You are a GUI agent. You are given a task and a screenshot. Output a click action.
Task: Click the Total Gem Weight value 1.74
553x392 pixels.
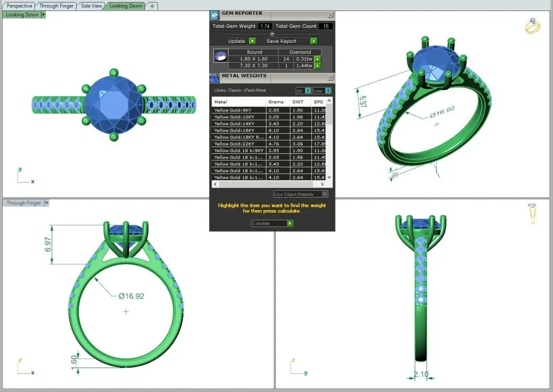tap(265, 26)
